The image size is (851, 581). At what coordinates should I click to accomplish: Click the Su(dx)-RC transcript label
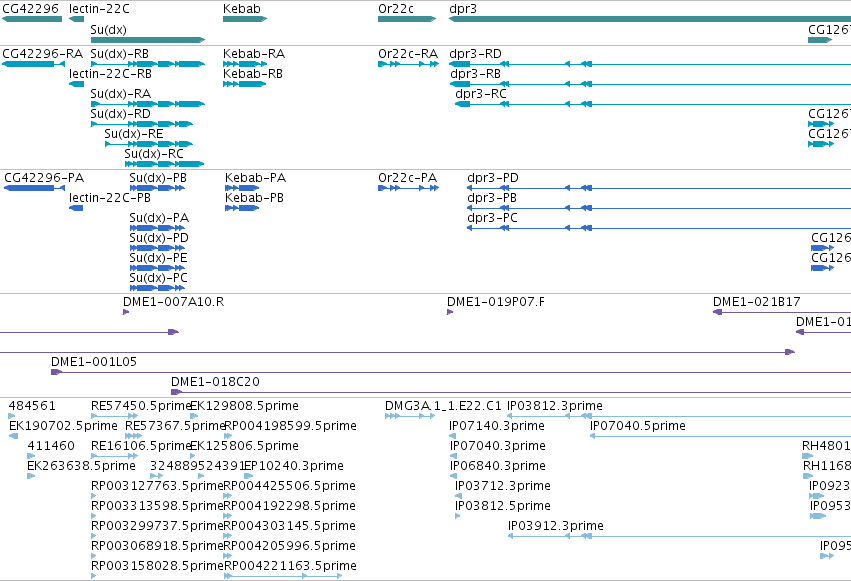pyautogui.click(x=154, y=154)
